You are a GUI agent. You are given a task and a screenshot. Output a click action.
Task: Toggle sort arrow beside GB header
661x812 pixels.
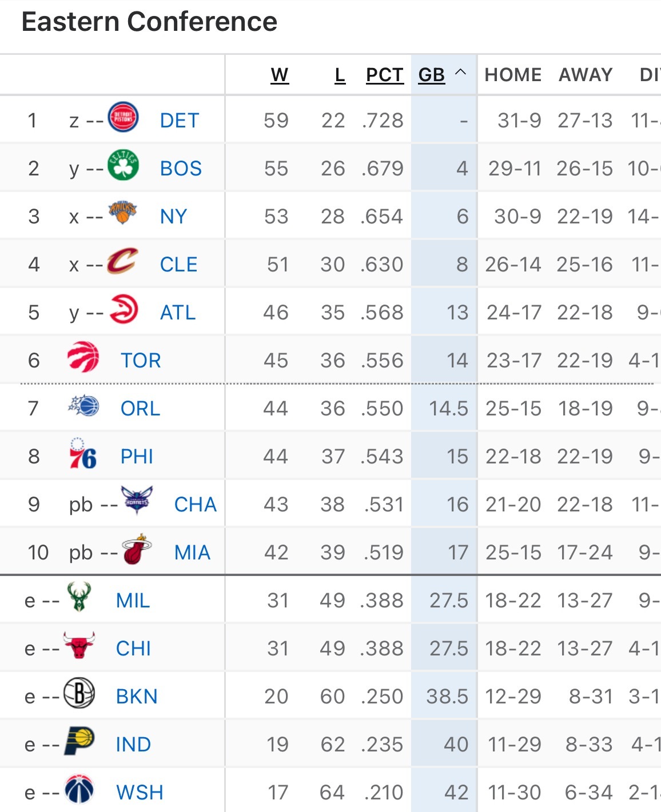[460, 73]
